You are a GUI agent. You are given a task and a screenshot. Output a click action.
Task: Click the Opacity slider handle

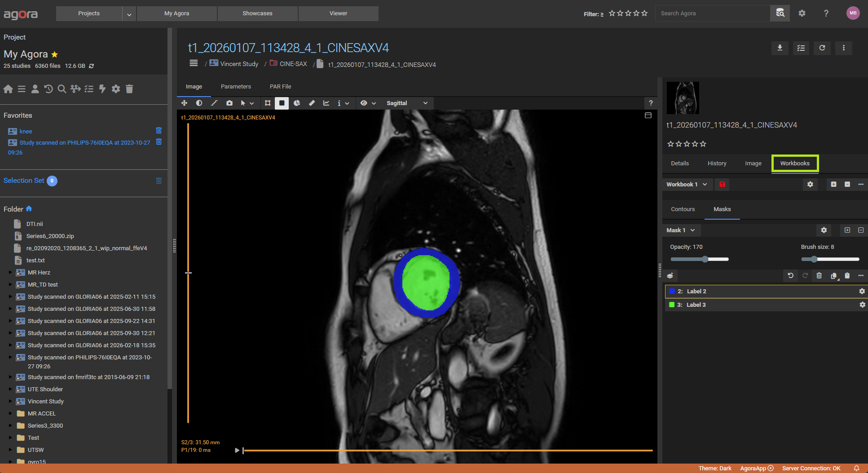pos(705,259)
